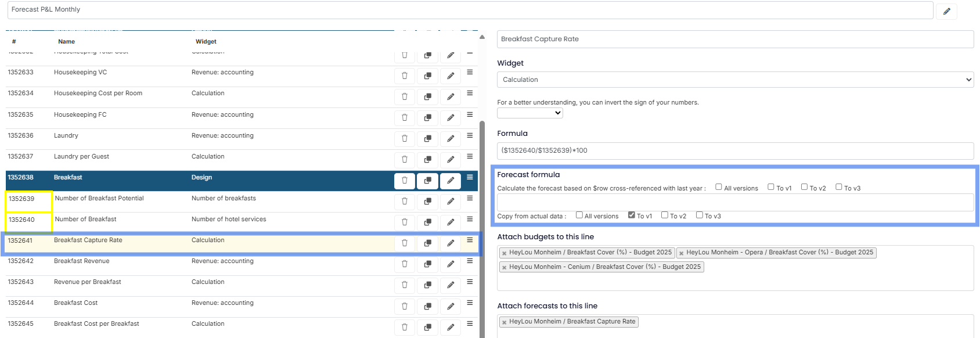The width and height of the screenshot is (980, 338).
Task: Duplicate the Laundry row
Action: click(427, 139)
